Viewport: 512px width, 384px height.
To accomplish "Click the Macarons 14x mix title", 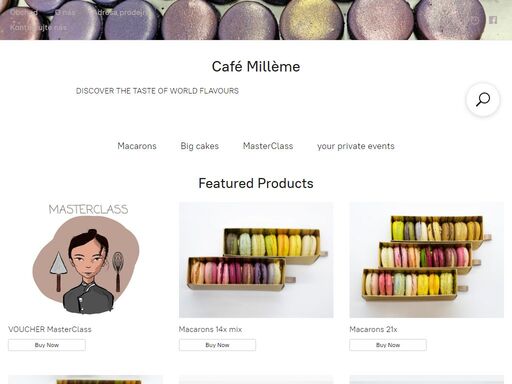I will tap(210, 329).
